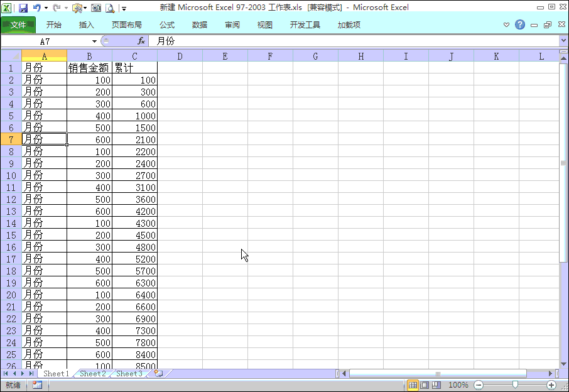Restore the workbook window icon
This screenshot has height=392, width=569.
click(548, 24)
